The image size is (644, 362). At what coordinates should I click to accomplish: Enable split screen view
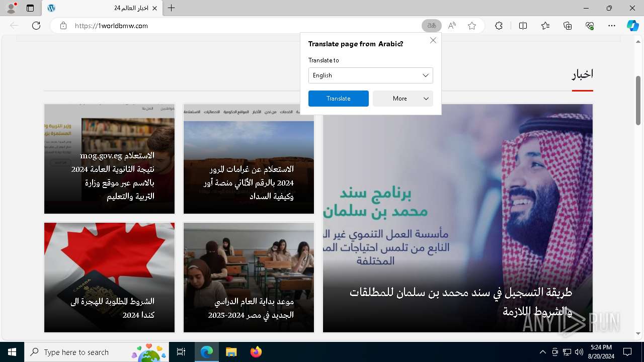coord(523,26)
